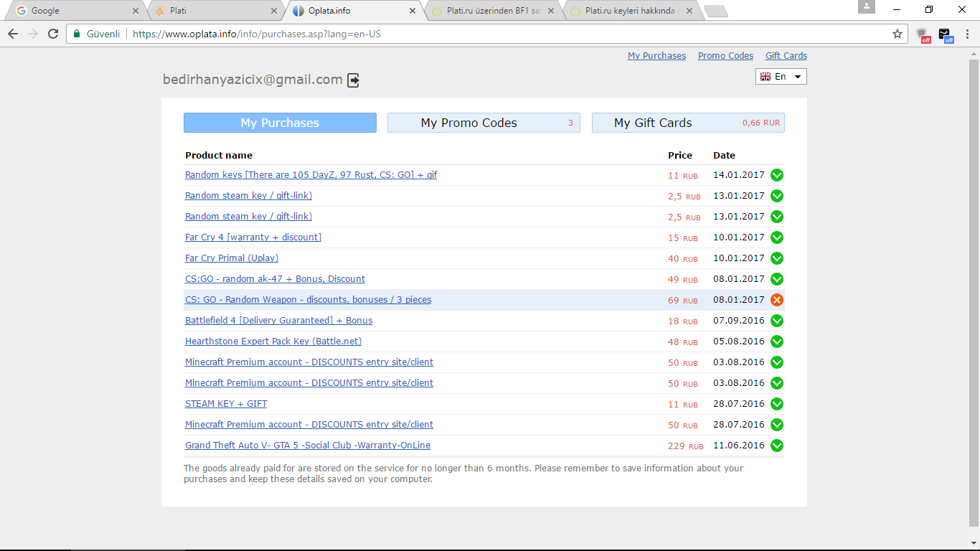Click the Promo Codes link in the top navigation
Viewport: 980px width, 551px height.
pyautogui.click(x=725, y=56)
